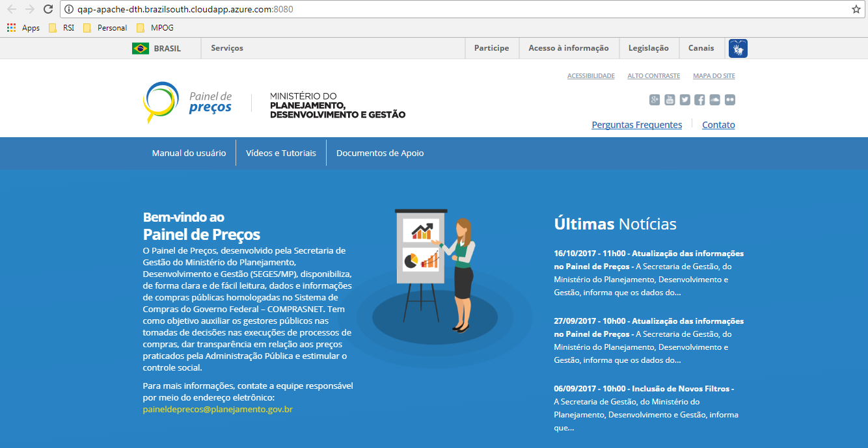868x448 pixels.
Task: Click the Últimas Notícias heading
Action: pyautogui.click(x=615, y=224)
